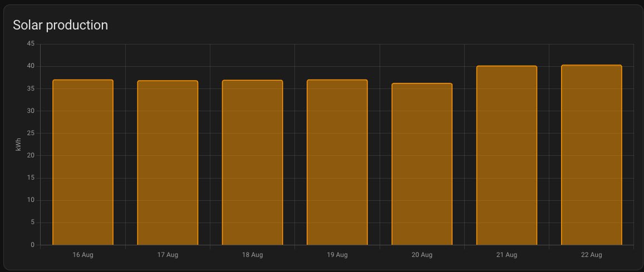
Task: Click the '19 Aug' date label
Action: (337, 255)
